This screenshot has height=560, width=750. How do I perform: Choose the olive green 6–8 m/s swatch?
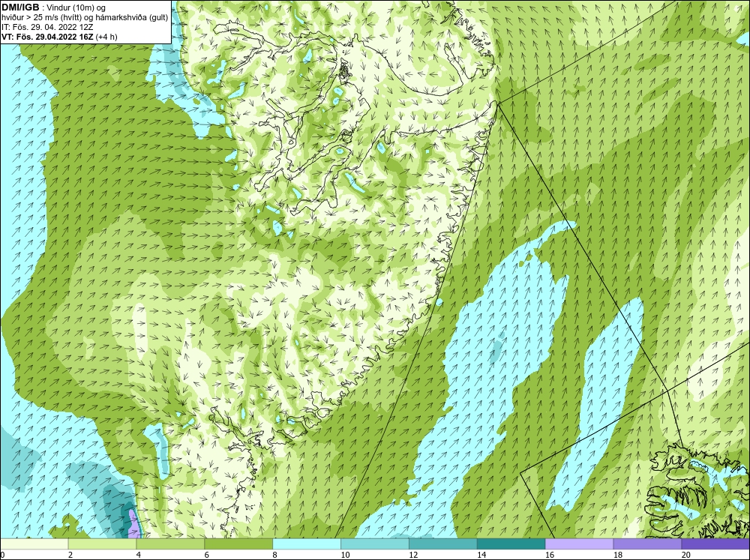[x=238, y=544]
